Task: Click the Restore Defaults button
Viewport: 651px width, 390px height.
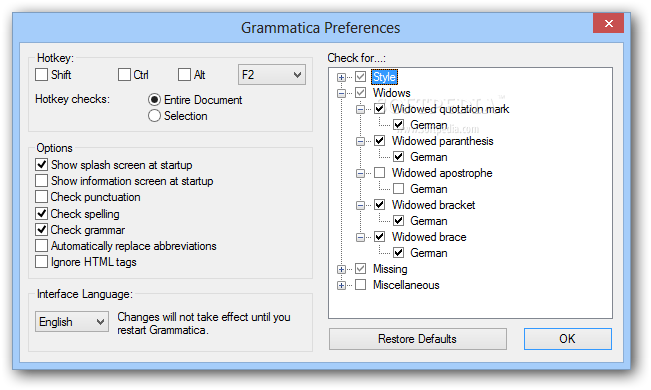Action: pyautogui.click(x=418, y=339)
